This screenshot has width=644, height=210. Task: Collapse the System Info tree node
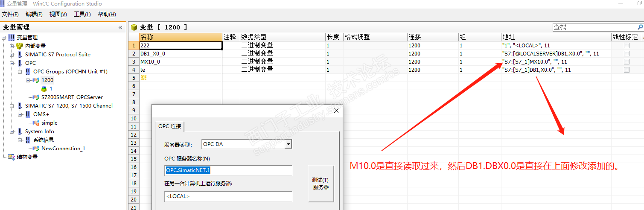pos(12,131)
